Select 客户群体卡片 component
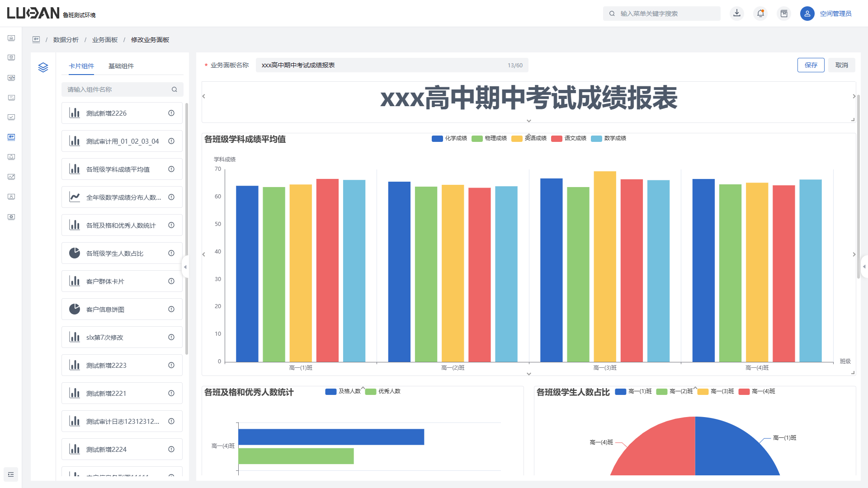 click(122, 281)
